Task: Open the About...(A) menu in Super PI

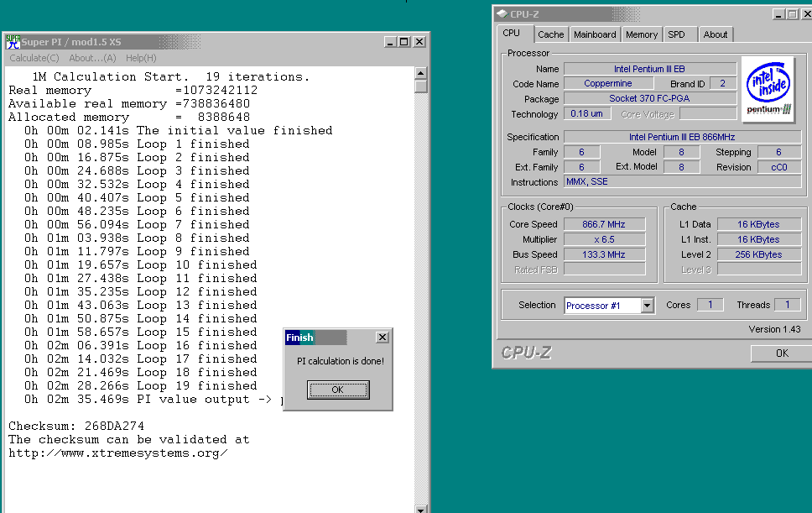Action: 93,58
